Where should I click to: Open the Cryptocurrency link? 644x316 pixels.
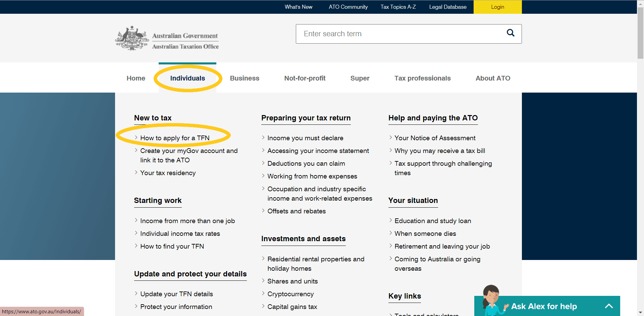(290, 294)
